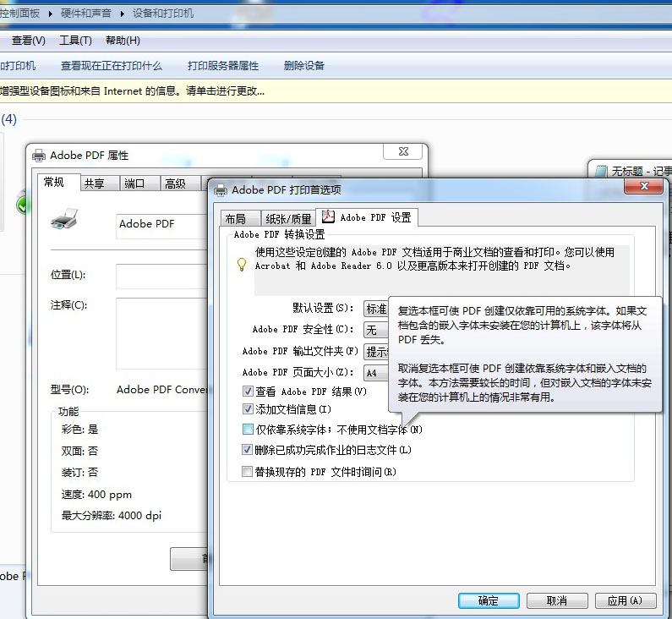Click 硬件和声音 in breadcrumb path
672x619 pixels.
85,14
